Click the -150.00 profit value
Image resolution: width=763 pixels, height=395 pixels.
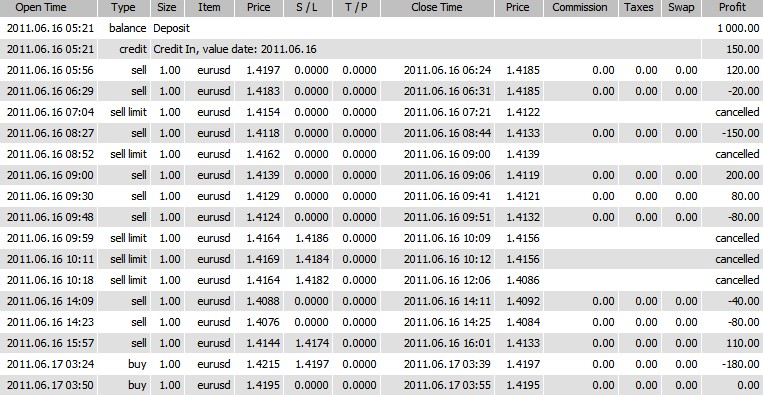point(741,133)
